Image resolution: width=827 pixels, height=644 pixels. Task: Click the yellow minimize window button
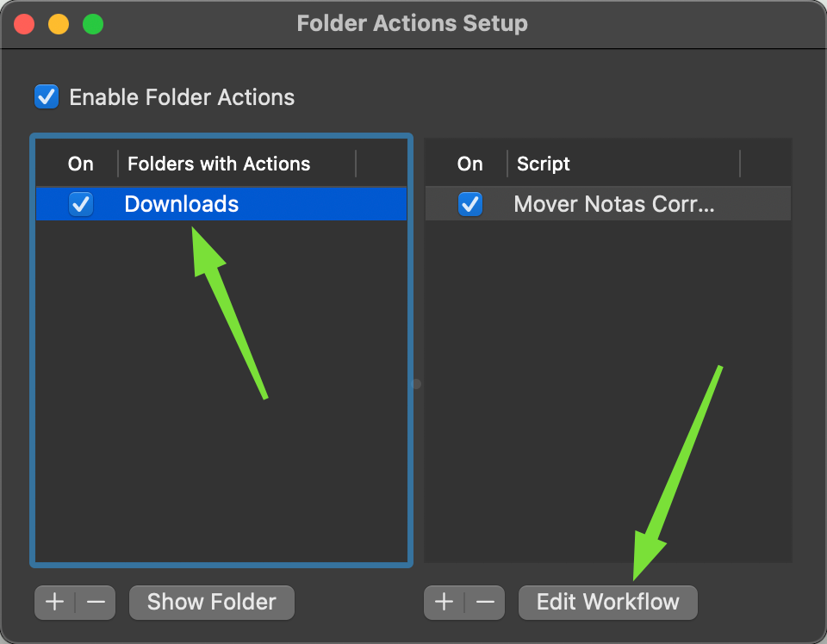tap(59, 24)
